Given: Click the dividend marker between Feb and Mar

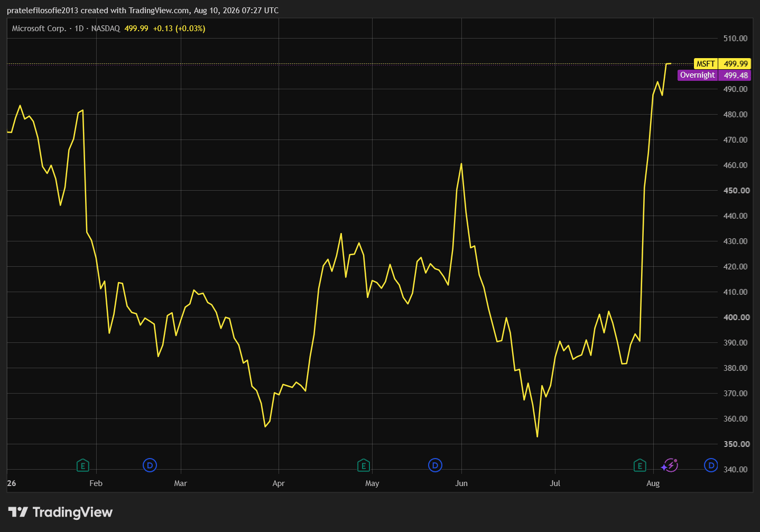Looking at the screenshot, I should [150, 465].
